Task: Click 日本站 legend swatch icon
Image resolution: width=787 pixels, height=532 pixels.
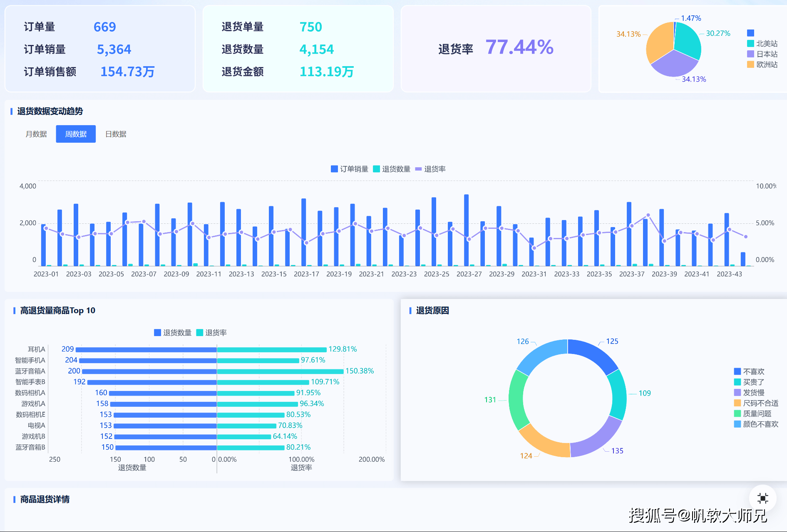Action: point(751,54)
